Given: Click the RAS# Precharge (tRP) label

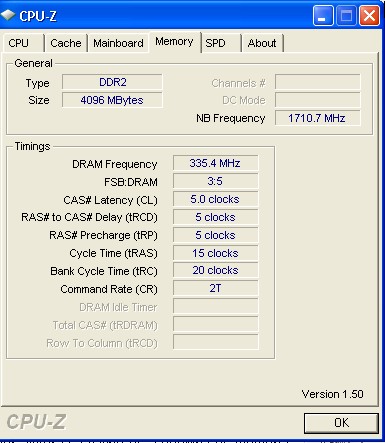Looking at the screenshot, I should (x=103, y=235).
